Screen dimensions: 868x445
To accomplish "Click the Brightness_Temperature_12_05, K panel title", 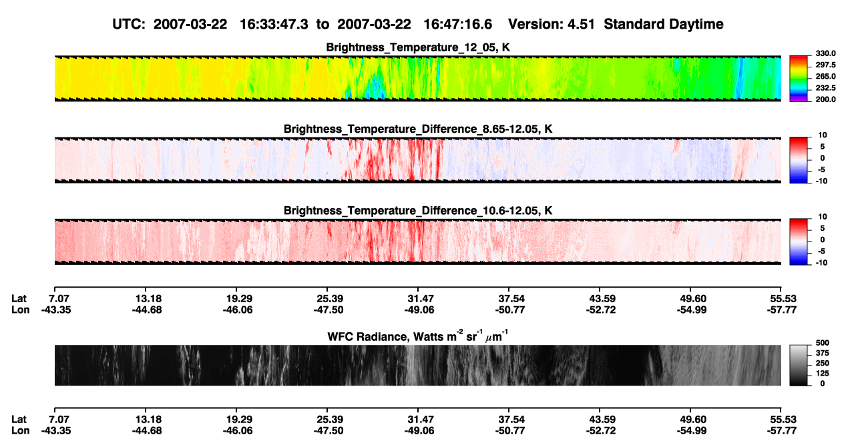I will tap(418, 47).
